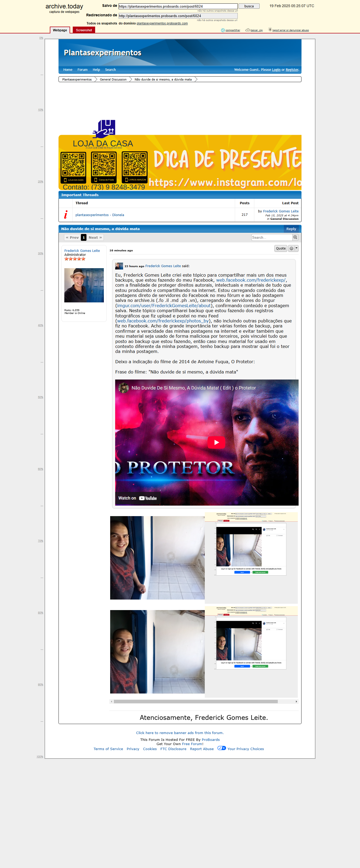
Task: Open the Search menu item
Action: pyautogui.click(x=110, y=70)
